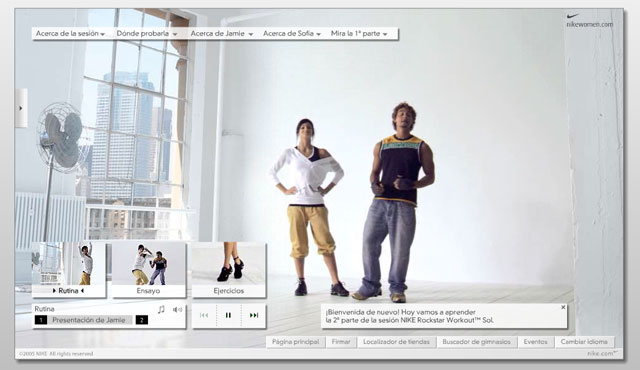Close the welcome message box
640x370 pixels.
(563, 307)
